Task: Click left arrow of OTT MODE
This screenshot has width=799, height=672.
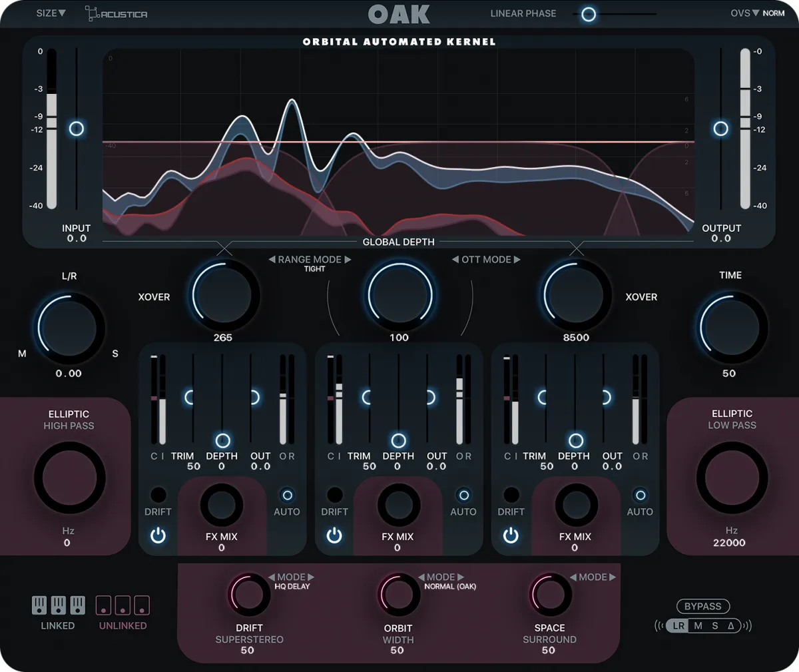Action: point(455,260)
